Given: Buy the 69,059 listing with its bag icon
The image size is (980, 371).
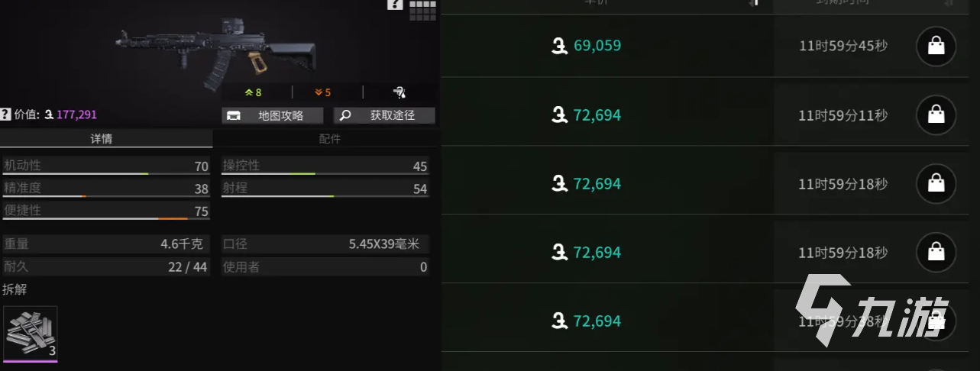Looking at the screenshot, I should pos(936,47).
